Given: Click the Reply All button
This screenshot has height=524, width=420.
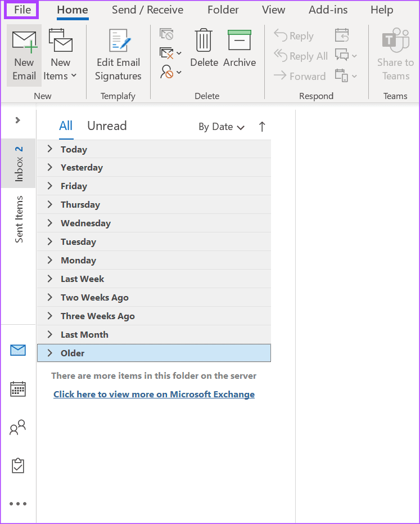Looking at the screenshot, I should 300,56.
